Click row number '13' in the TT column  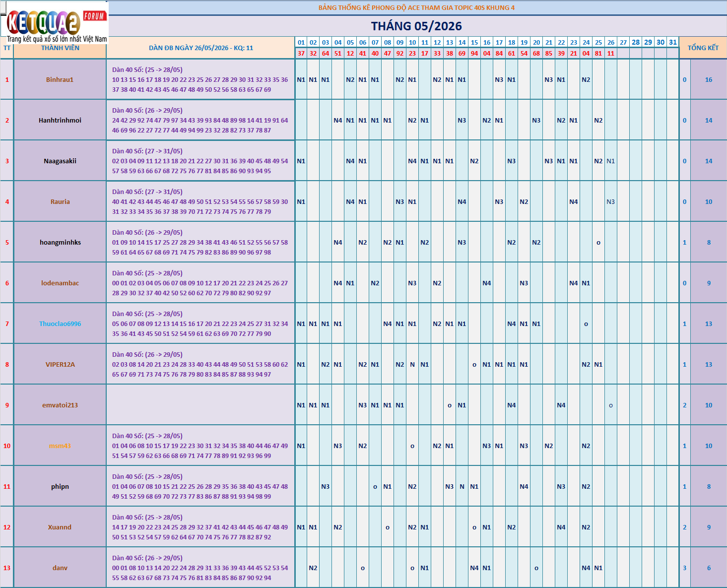point(7,568)
